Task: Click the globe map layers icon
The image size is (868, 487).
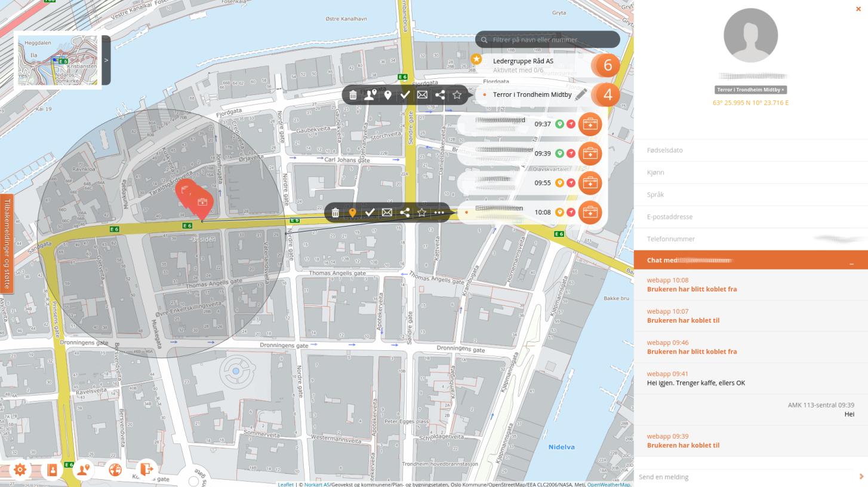Action: point(115,470)
